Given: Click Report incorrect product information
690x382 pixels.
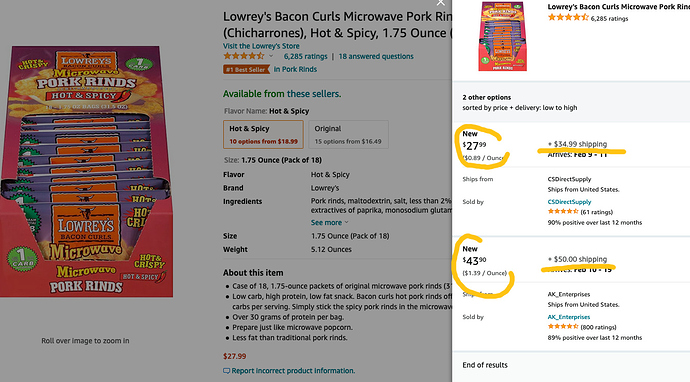Looking at the screenshot, I should tap(293, 371).
